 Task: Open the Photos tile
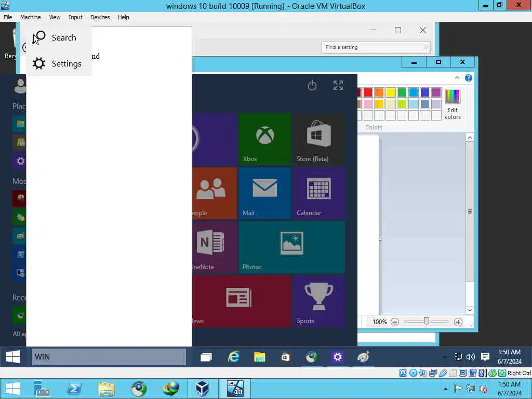click(x=292, y=247)
